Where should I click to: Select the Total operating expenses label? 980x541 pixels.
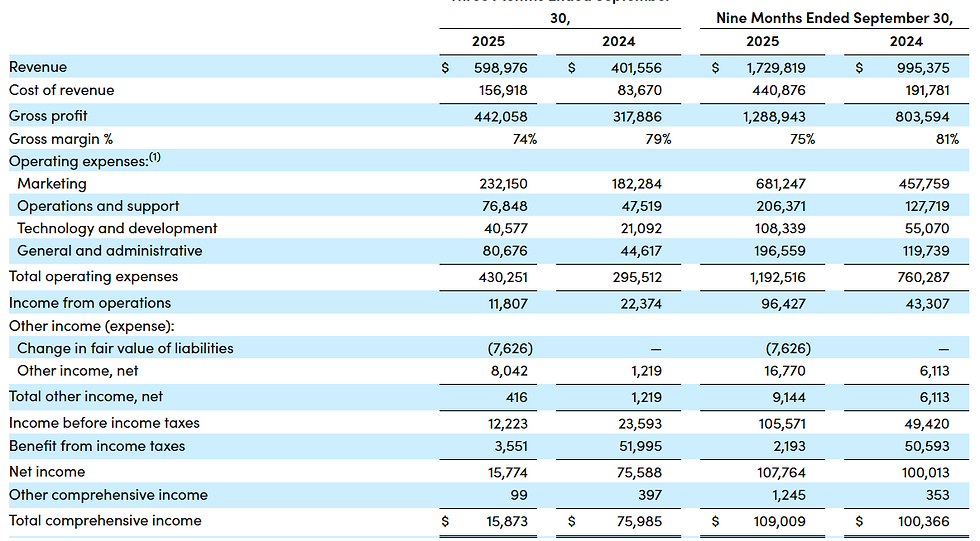[x=93, y=277]
